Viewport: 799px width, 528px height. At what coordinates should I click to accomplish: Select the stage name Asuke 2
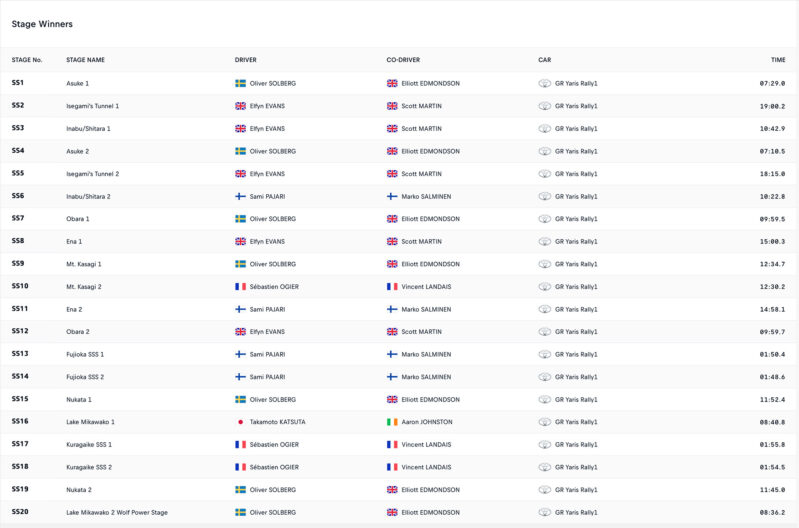[x=77, y=151]
